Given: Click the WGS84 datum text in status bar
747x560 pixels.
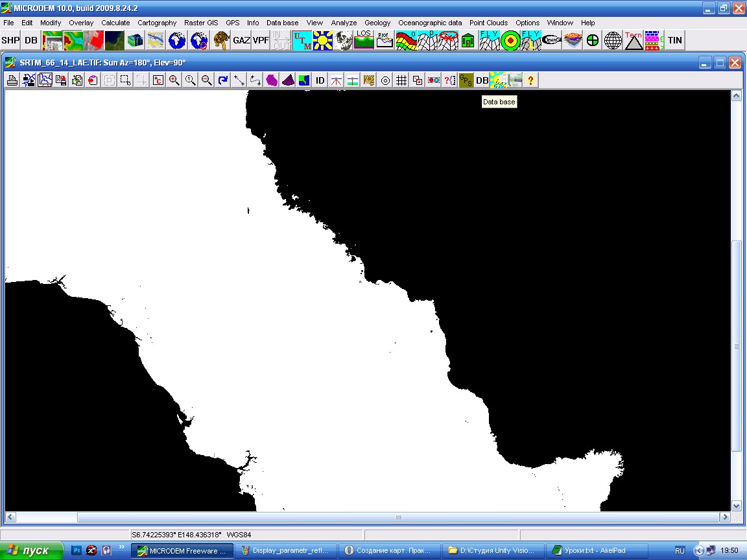Looking at the screenshot, I should click(239, 535).
